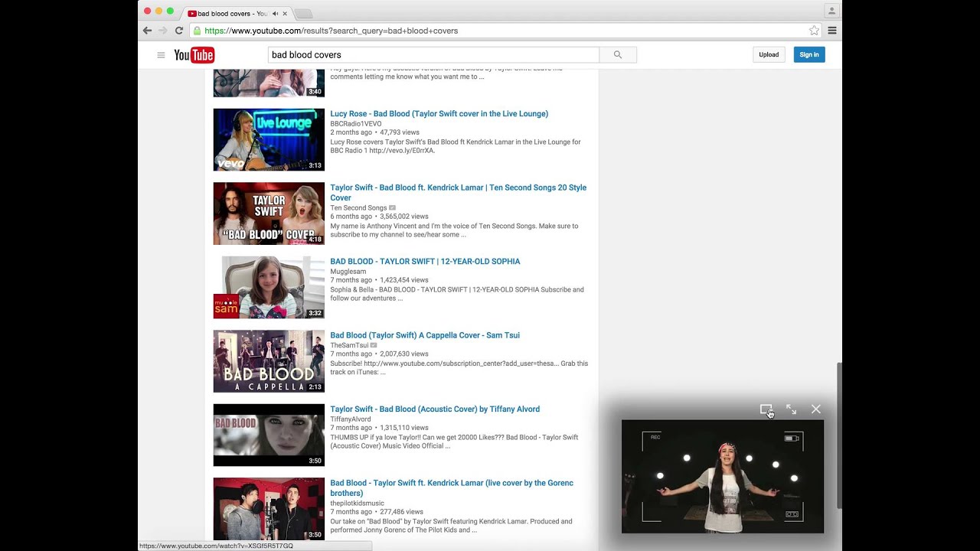Viewport: 980px width, 551px height.
Task: Click the Sign in button
Action: pos(809,54)
